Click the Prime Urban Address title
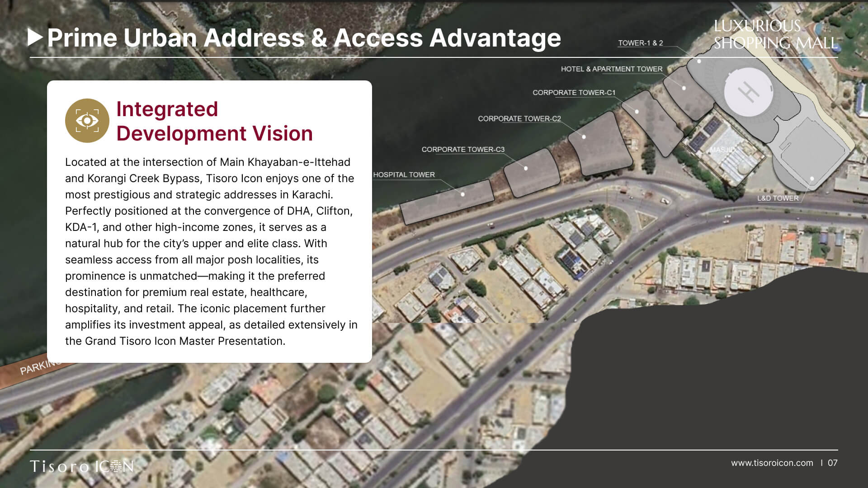Image resolution: width=868 pixels, height=488 pixels. [x=304, y=38]
